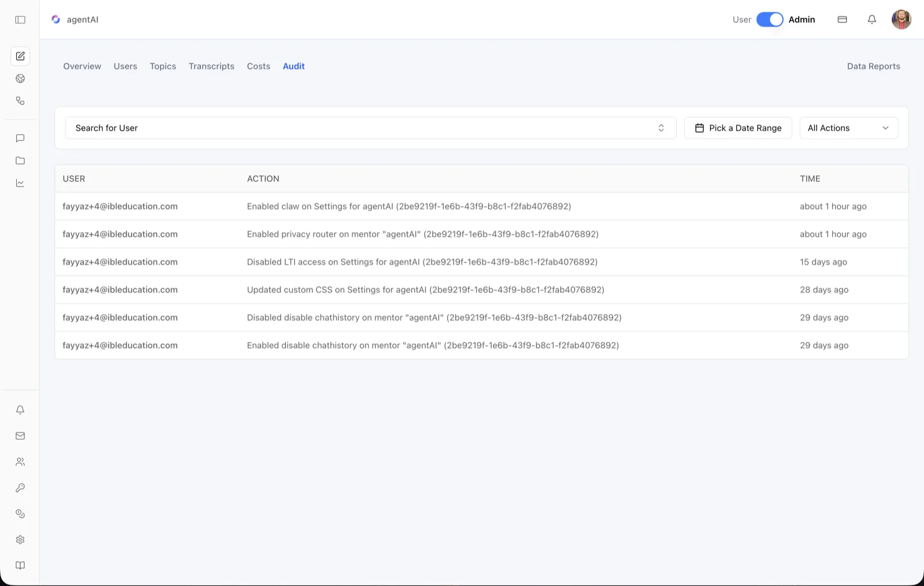The image size is (924, 586).
Task: Open the gear settings icon in sidebar
Action: 20,540
